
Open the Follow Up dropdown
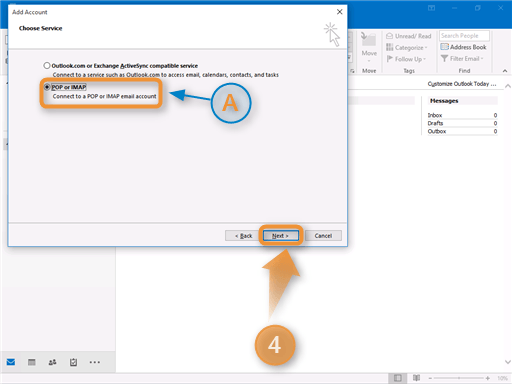(406, 59)
